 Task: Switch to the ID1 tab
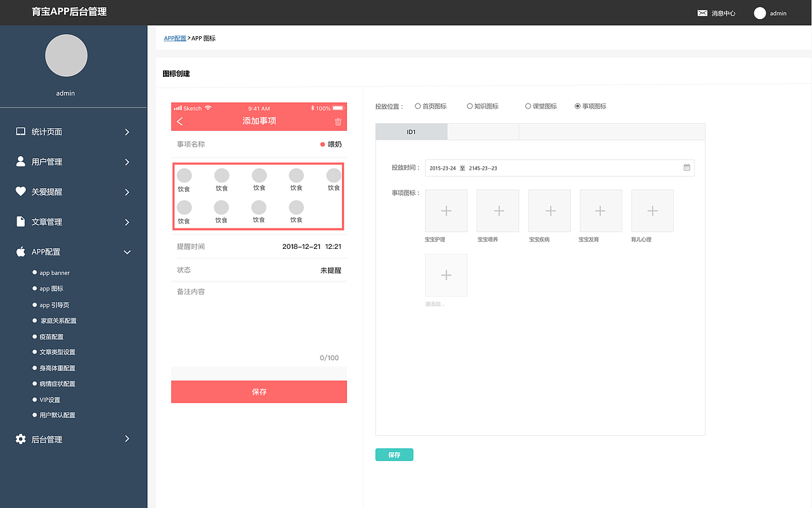pos(411,131)
